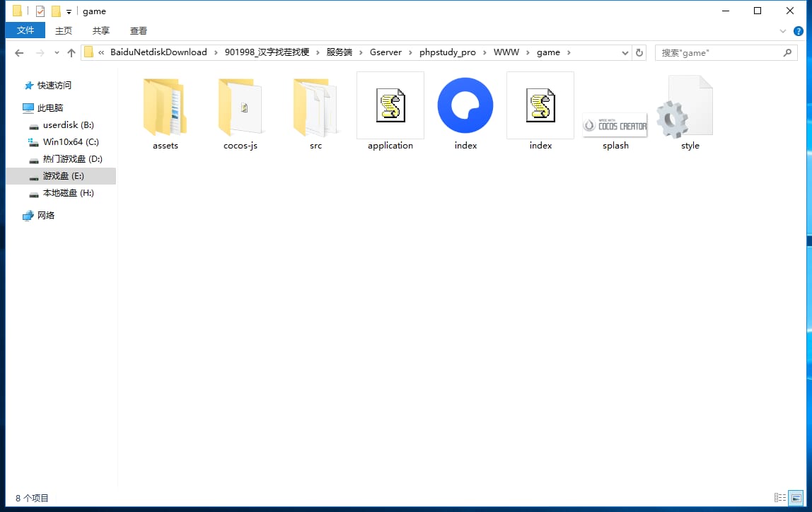Select the application script file
This screenshot has width=812, height=512.
coord(390,108)
